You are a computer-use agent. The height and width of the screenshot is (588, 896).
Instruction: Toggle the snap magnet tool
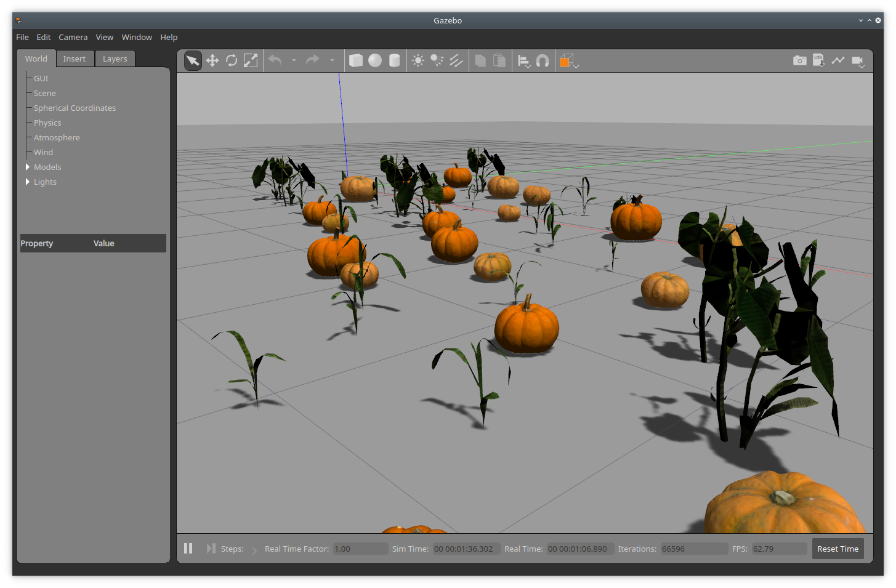tap(543, 60)
